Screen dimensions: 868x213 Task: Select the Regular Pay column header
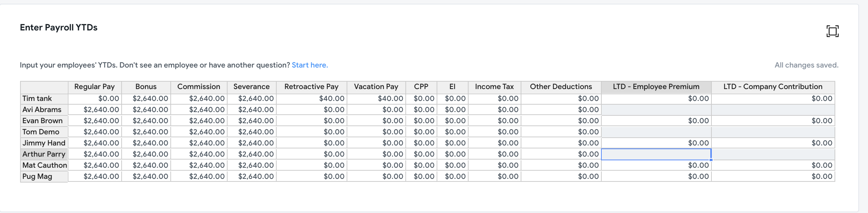[x=94, y=87]
